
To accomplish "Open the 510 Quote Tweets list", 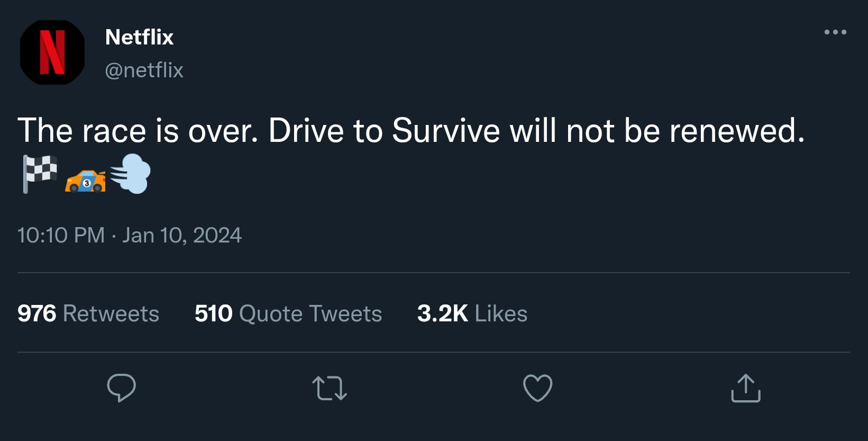I will pyautogui.click(x=288, y=313).
